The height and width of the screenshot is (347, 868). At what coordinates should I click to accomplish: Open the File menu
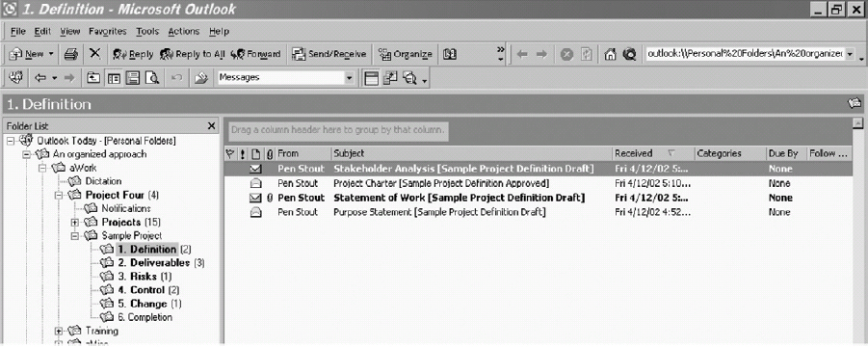click(x=17, y=32)
